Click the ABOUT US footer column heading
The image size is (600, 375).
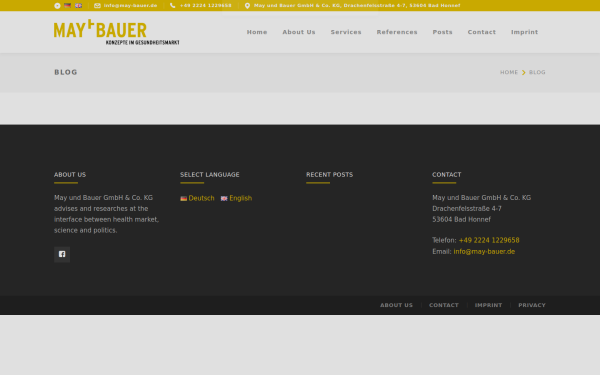pyautogui.click(x=70, y=174)
